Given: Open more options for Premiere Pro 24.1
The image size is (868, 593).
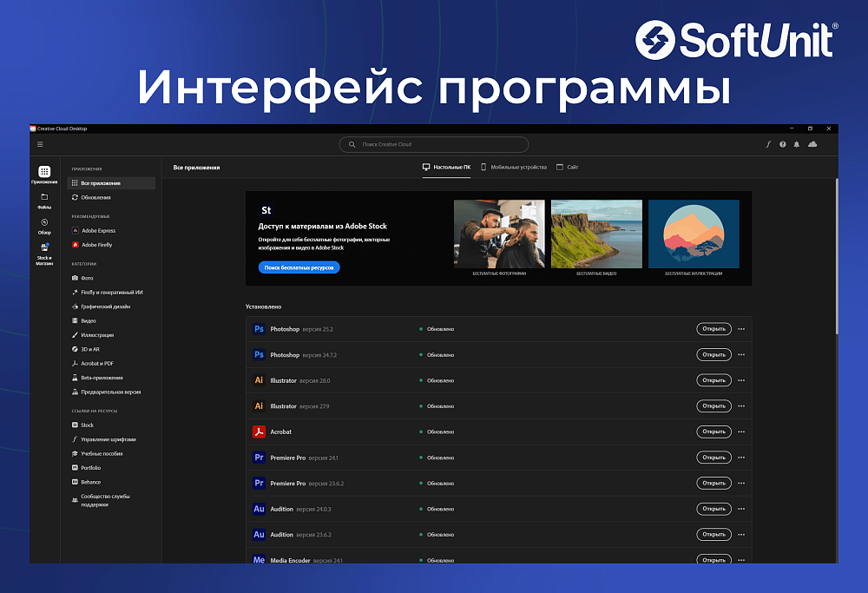Looking at the screenshot, I should click(x=741, y=458).
